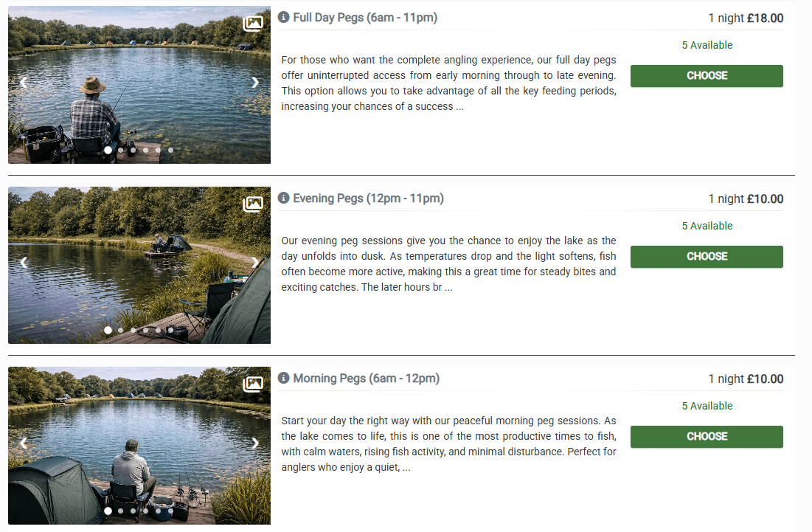The height and width of the screenshot is (532, 812).
Task: Click the info icon beside Morning Pegs
Action: coord(283,378)
